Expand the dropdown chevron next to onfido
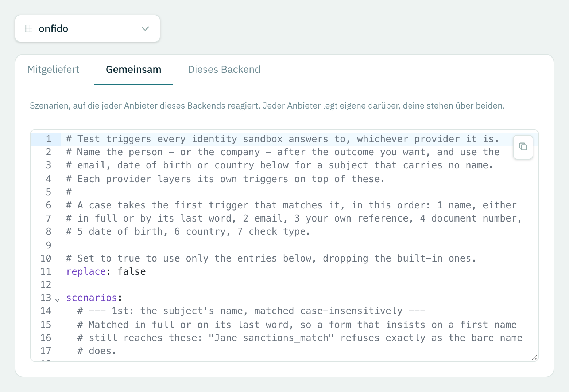Screen dimensions: 569x392 (145, 28)
